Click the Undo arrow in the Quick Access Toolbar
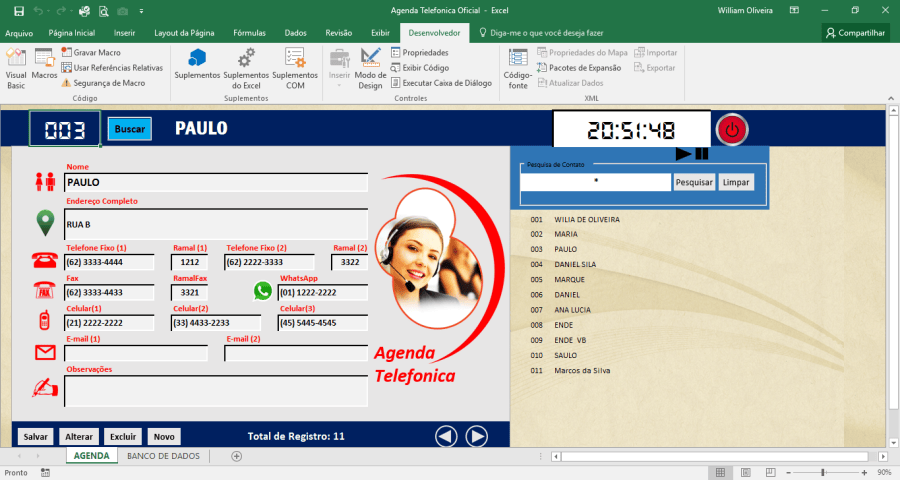This screenshot has width=900, height=480. 38,10
